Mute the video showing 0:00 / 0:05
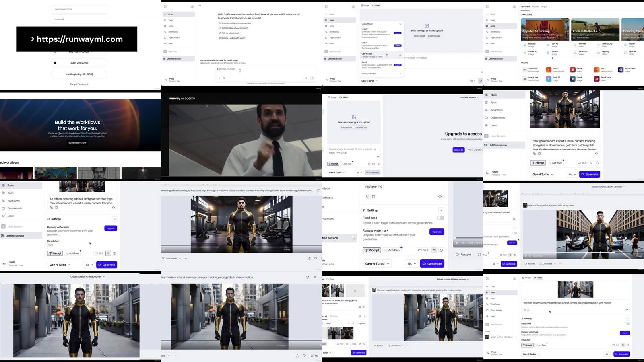The height and width of the screenshot is (362, 644). [x=463, y=243]
